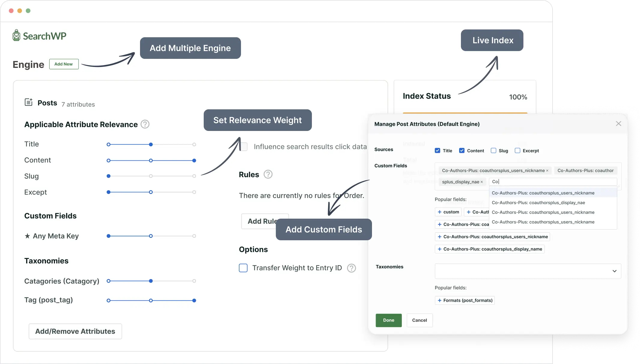
Task: Add the coauthorsplus_display_name popular field via its plus icon
Action: 439,249
